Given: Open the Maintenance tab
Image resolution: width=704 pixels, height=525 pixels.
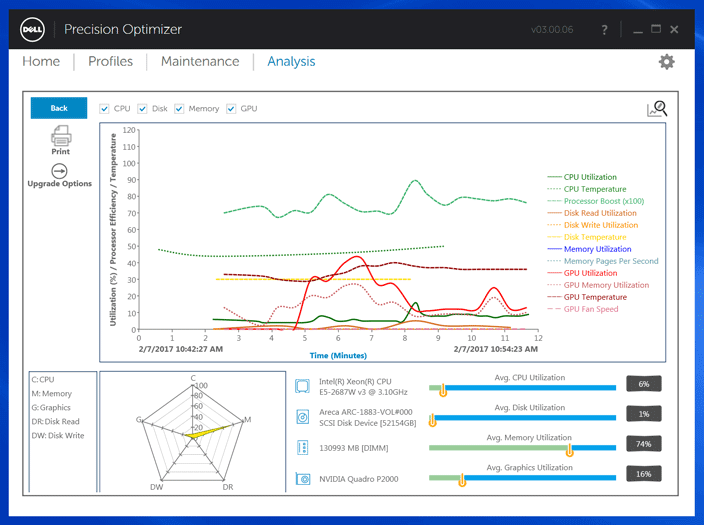Looking at the screenshot, I should click(x=200, y=62).
